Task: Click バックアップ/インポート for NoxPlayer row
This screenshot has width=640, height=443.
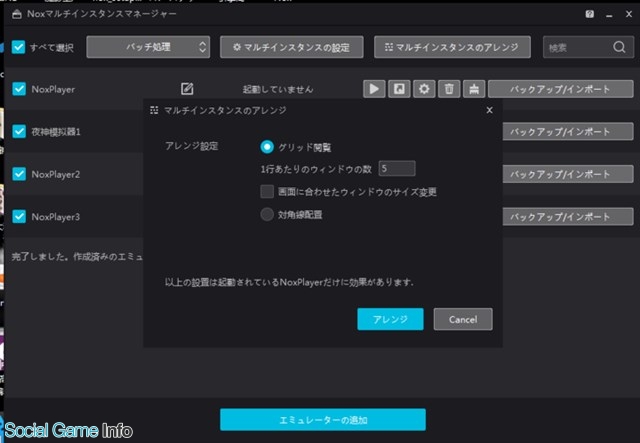Action: point(561,89)
